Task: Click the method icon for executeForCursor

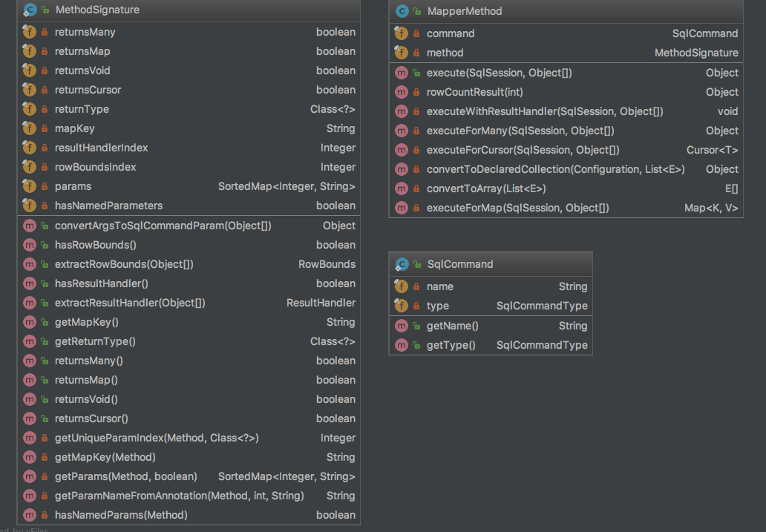Action: (x=402, y=151)
